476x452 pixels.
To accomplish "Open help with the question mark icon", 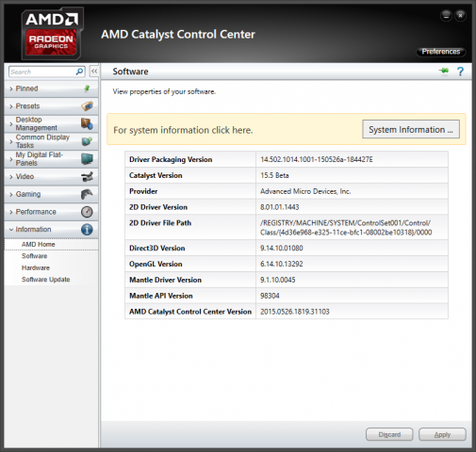I will point(460,72).
